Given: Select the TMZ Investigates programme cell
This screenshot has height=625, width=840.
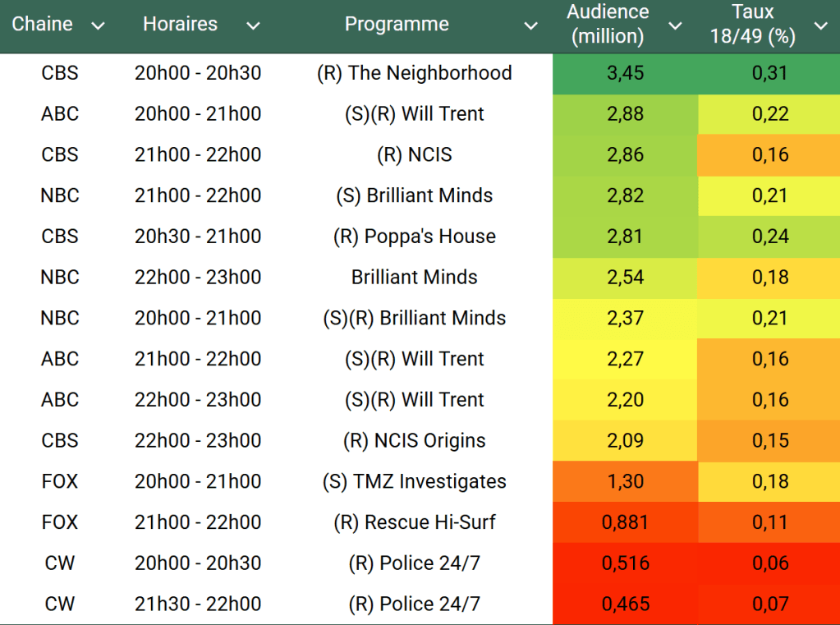Looking at the screenshot, I should (x=414, y=482).
